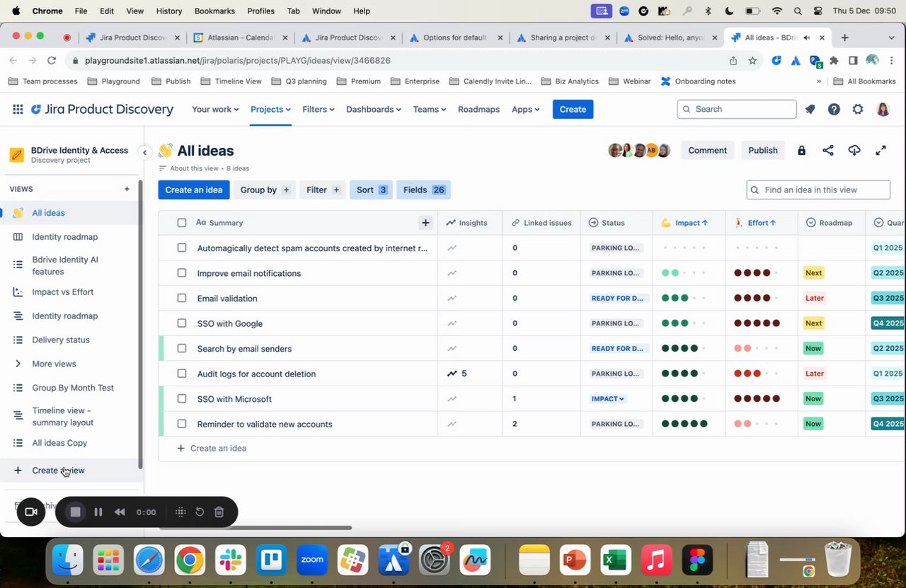Screen dimensions: 906x588
Task: Open the Bookmarks menu in the macOS menu bar
Action: tap(213, 11)
